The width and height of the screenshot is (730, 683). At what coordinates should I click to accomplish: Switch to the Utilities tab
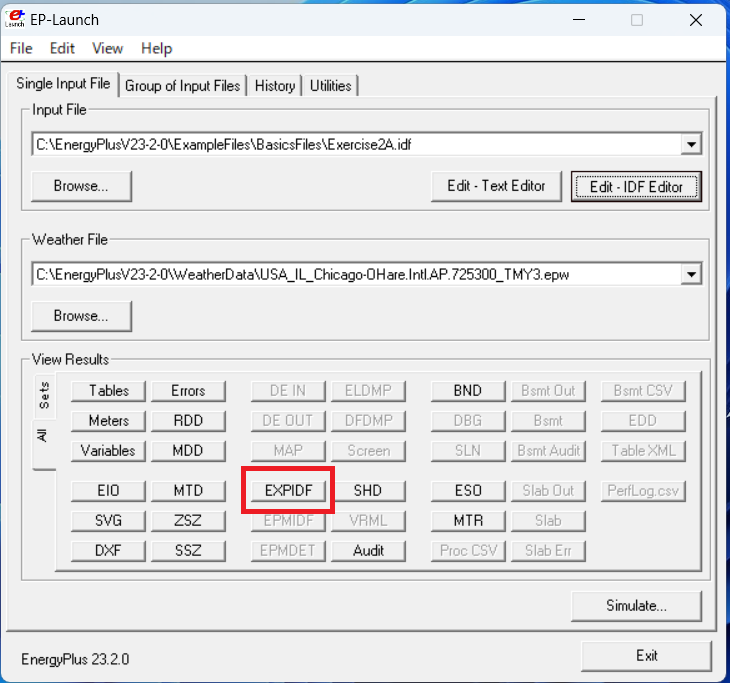(330, 86)
